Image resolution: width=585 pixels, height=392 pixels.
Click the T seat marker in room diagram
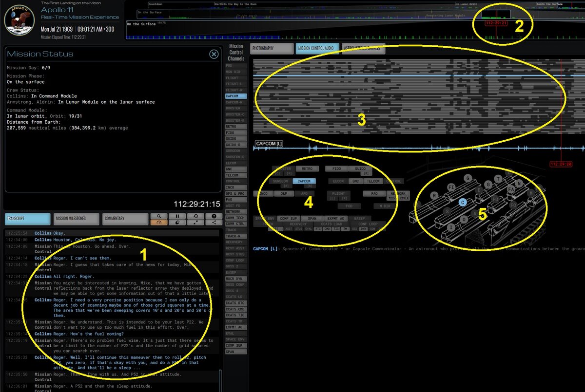tap(498, 179)
